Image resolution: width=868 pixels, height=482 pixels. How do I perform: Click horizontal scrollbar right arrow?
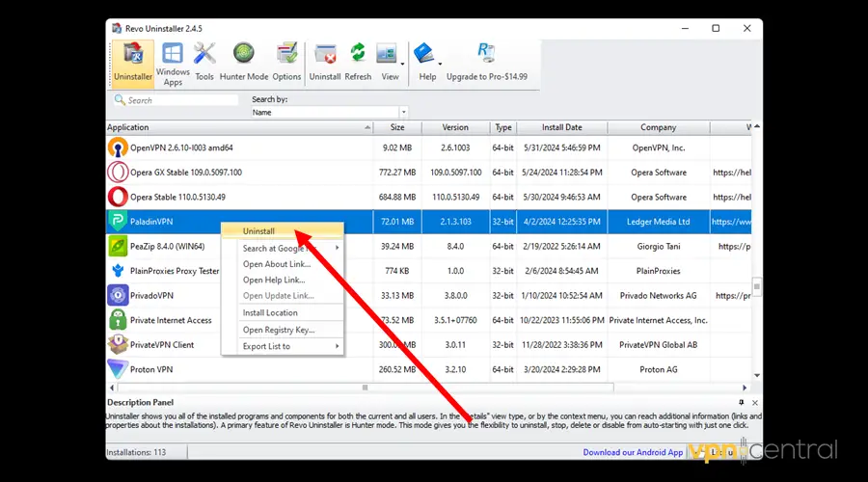pyautogui.click(x=745, y=388)
